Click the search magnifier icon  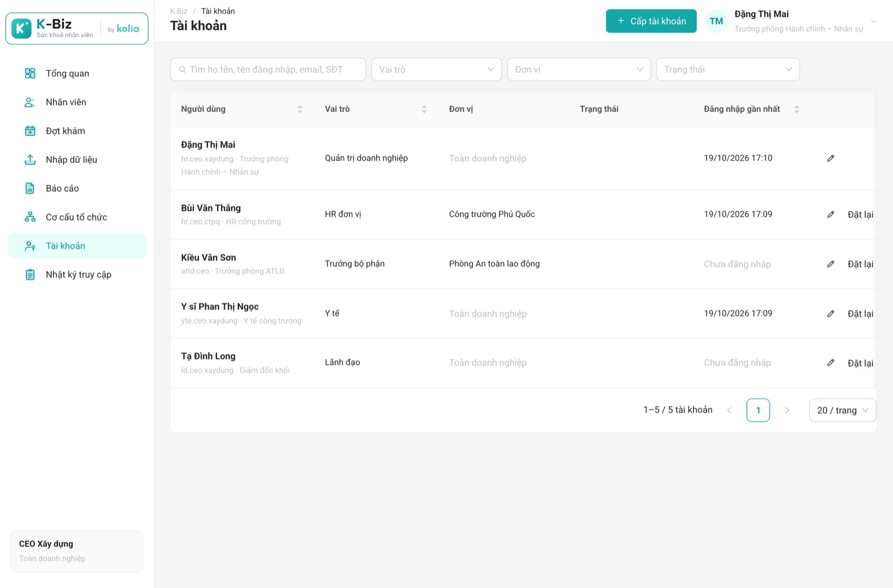click(x=183, y=70)
